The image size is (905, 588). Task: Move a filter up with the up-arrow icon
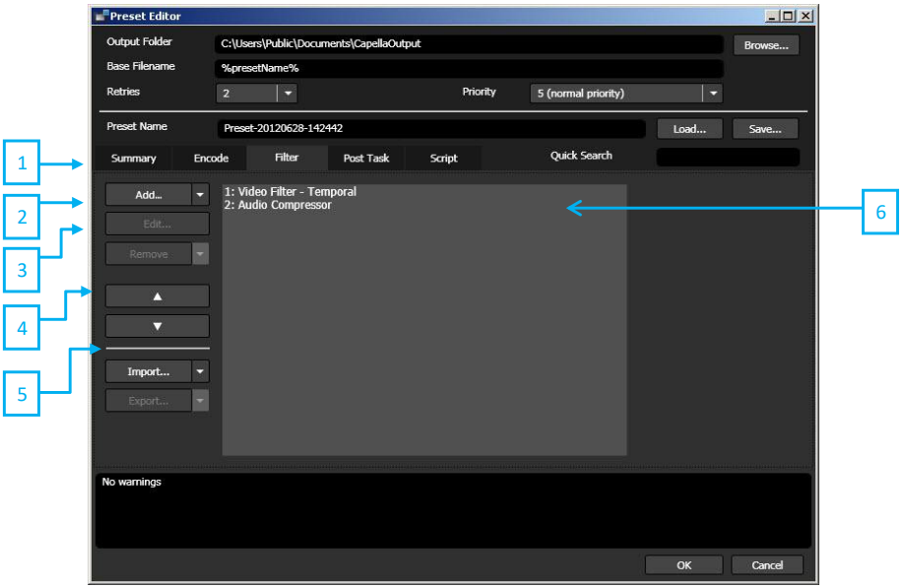(x=157, y=294)
